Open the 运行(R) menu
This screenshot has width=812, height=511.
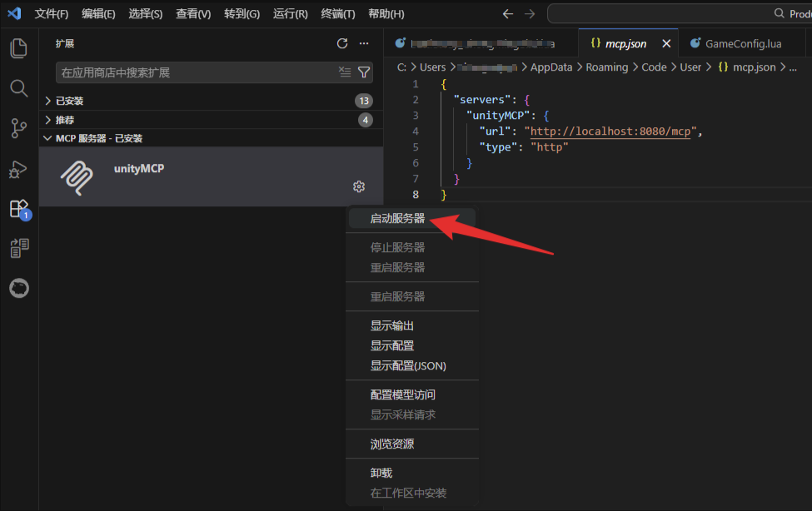[290, 14]
